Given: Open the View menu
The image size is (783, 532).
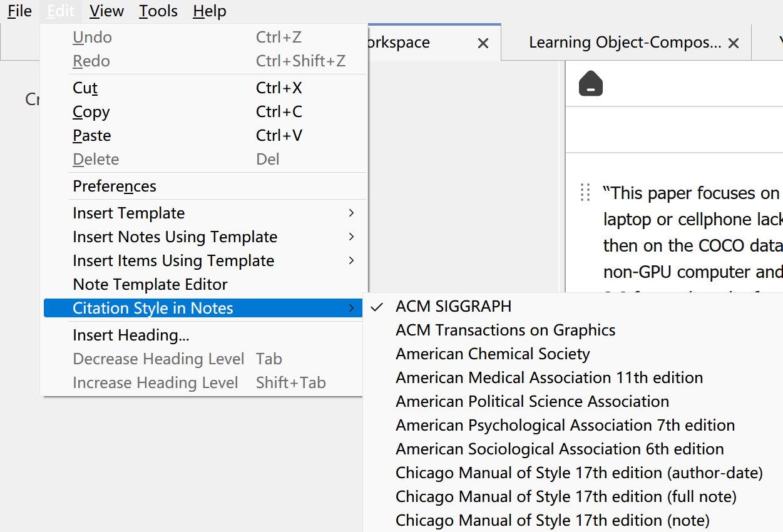Looking at the screenshot, I should pyautogui.click(x=106, y=11).
